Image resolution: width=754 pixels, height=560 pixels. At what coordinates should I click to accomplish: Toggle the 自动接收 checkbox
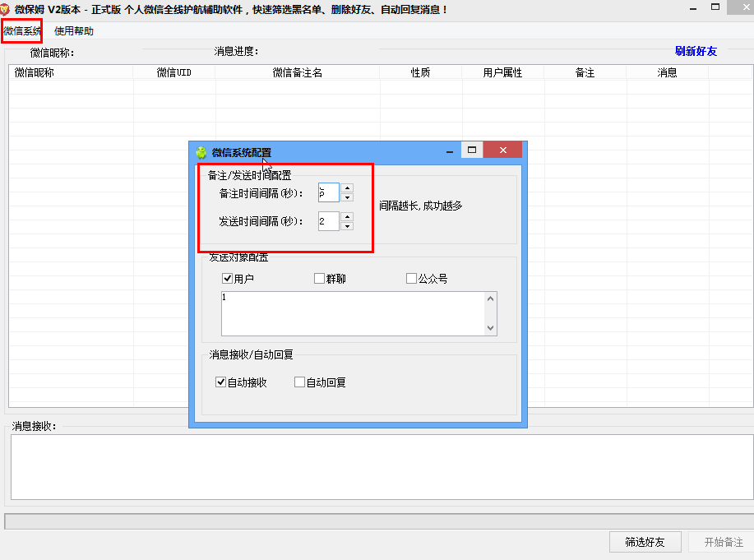pos(220,382)
